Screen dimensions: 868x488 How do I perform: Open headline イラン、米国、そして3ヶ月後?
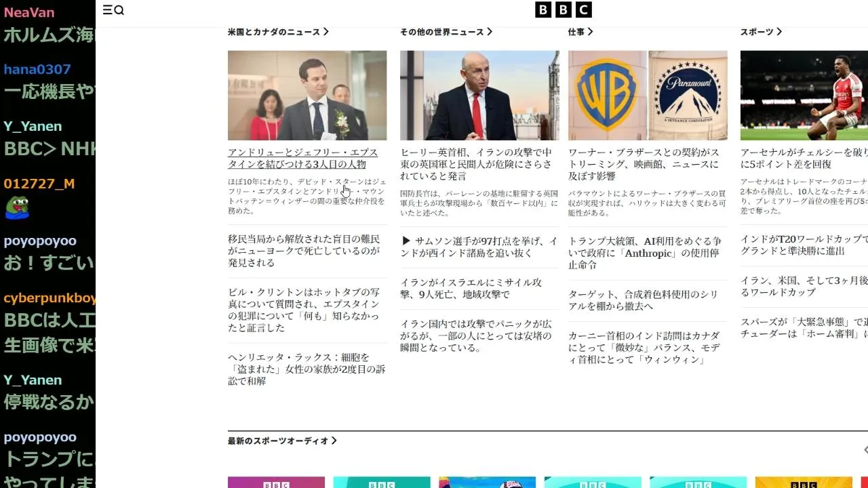804,287
